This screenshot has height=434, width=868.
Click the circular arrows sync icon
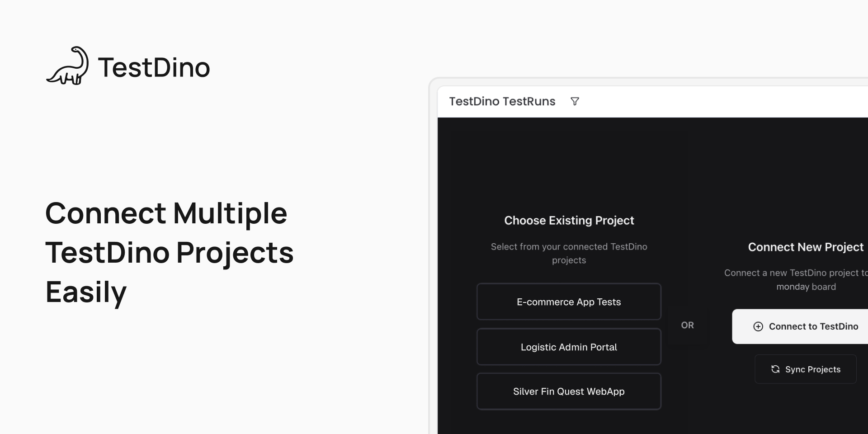point(775,369)
